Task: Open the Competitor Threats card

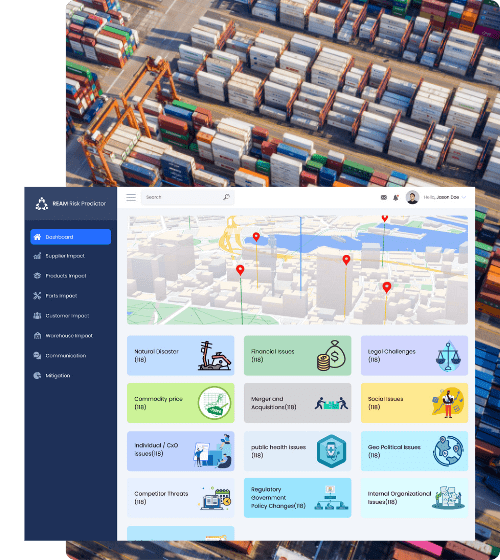Action: (x=181, y=498)
